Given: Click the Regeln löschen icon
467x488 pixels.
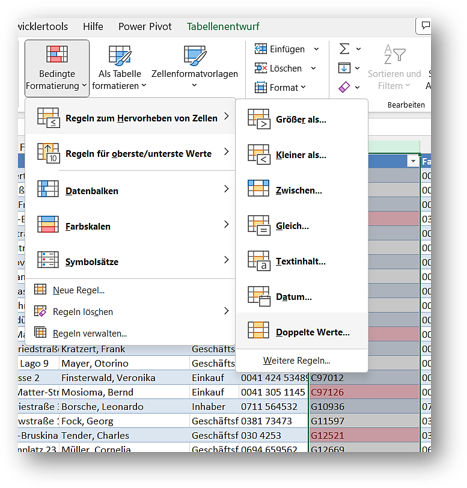Looking at the screenshot, I should coord(40,311).
